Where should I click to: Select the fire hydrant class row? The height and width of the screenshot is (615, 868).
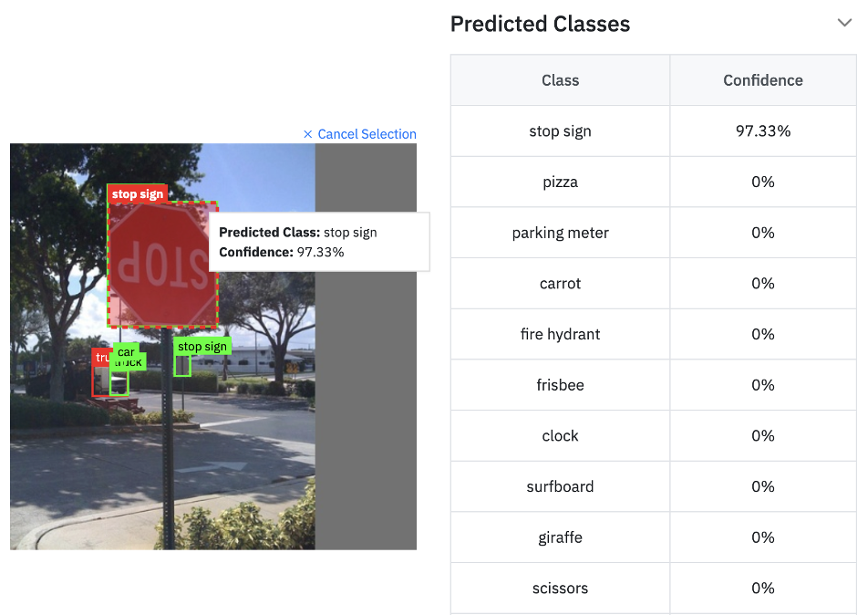tap(560, 334)
